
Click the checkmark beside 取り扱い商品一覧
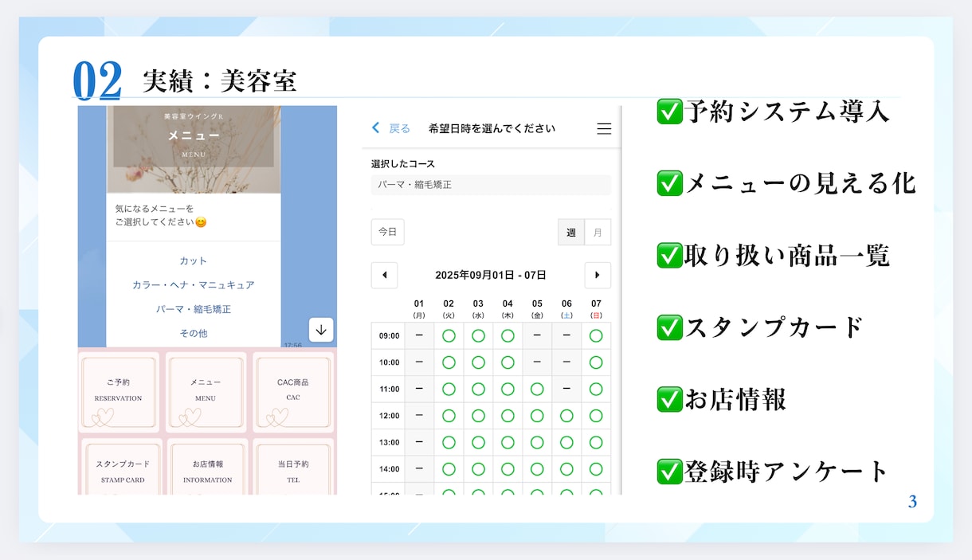(x=669, y=255)
